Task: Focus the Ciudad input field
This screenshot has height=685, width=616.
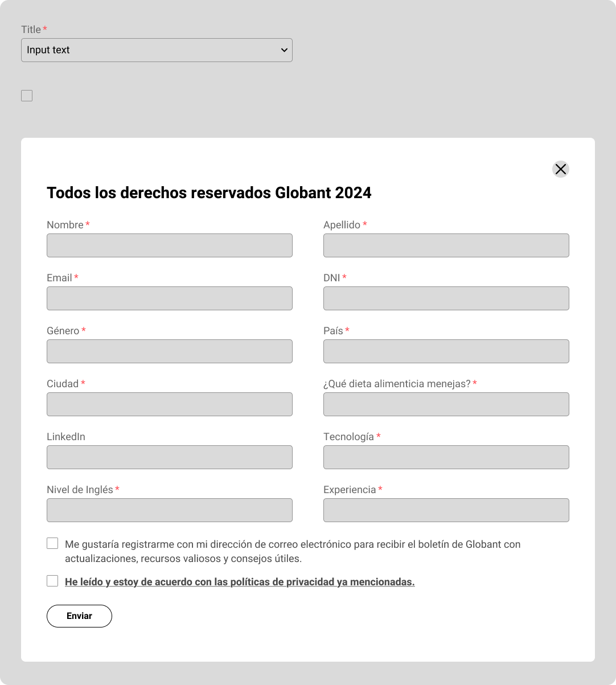Action: (x=170, y=404)
